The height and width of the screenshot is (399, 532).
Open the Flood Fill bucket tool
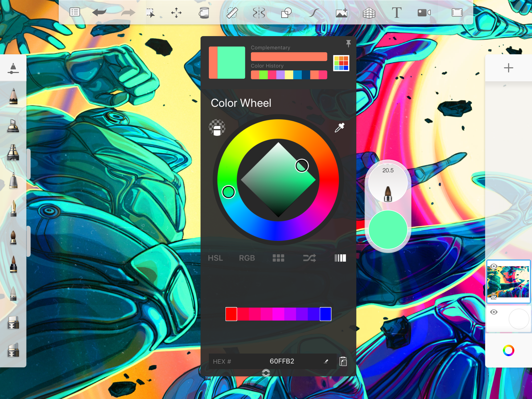click(x=204, y=12)
